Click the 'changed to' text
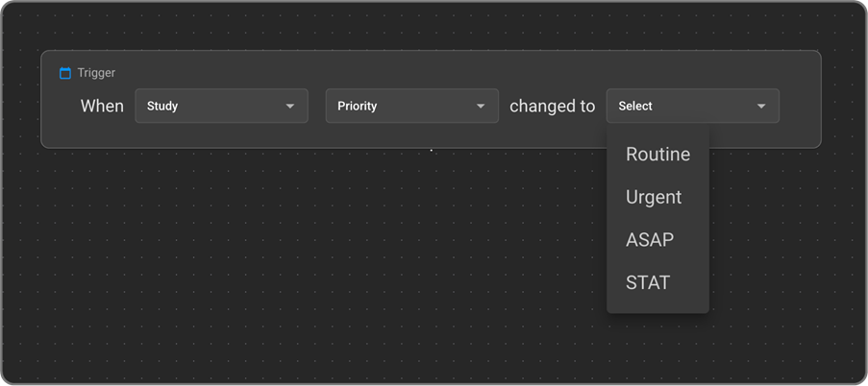 (552, 107)
